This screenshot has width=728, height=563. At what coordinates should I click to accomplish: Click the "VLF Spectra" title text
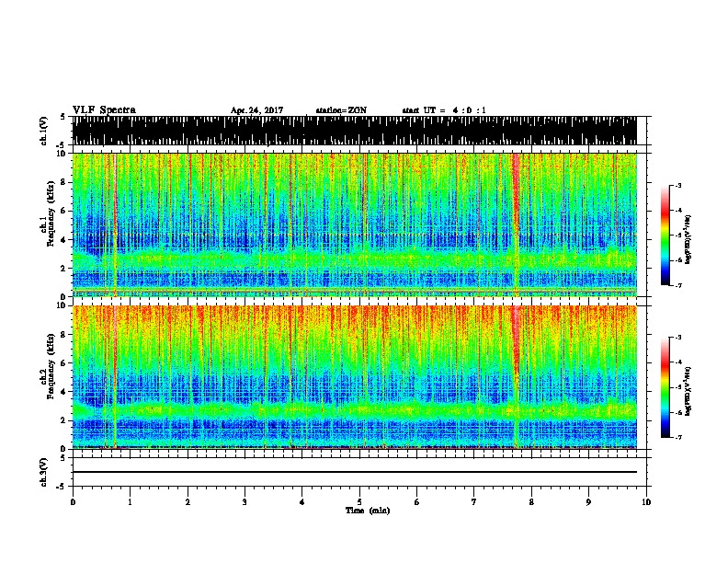coord(104,110)
